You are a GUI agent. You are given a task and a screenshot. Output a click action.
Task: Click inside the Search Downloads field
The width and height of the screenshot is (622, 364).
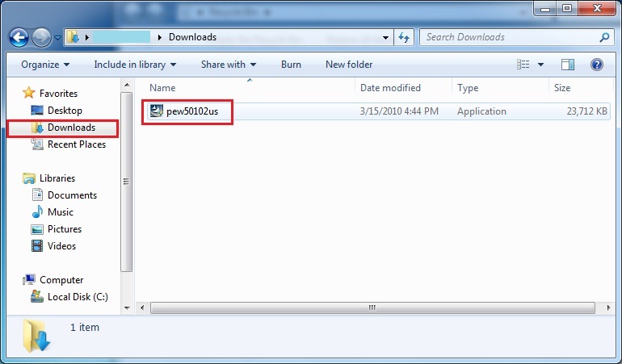point(509,37)
